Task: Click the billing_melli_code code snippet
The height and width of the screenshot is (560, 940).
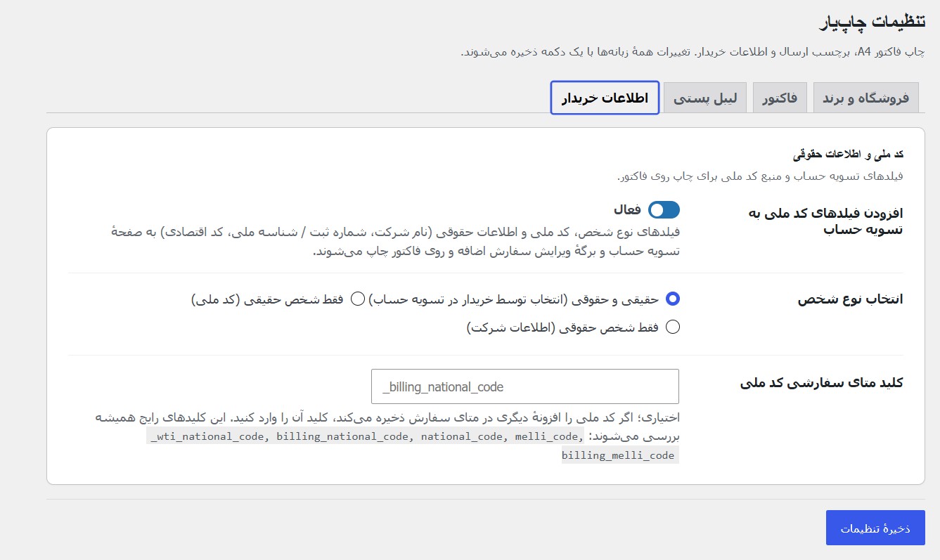Action: point(619,455)
